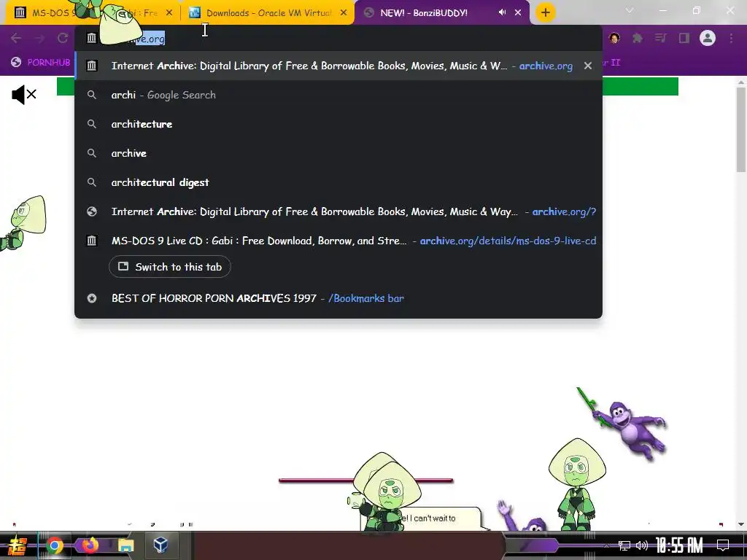This screenshot has width=747, height=560.
Task: Choose the 'archive' search suggestion
Action: click(338, 153)
